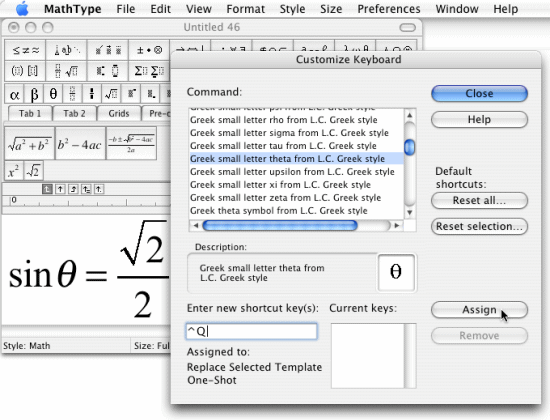Click the Reset all... button
The image size is (550, 420).
coord(479,200)
